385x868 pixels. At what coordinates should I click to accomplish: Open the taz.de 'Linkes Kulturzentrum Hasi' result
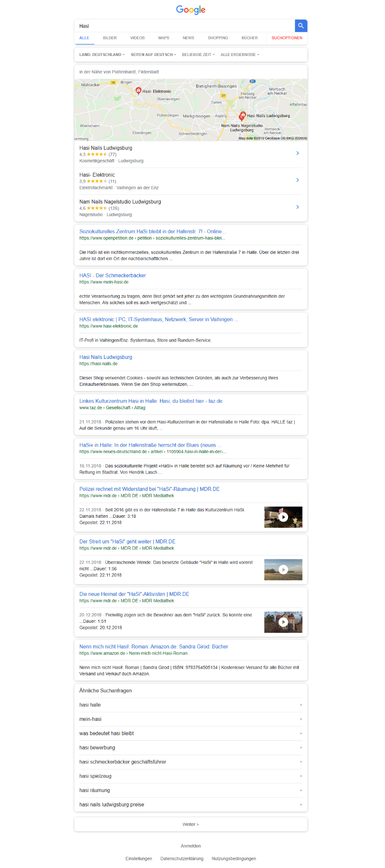pos(151,401)
